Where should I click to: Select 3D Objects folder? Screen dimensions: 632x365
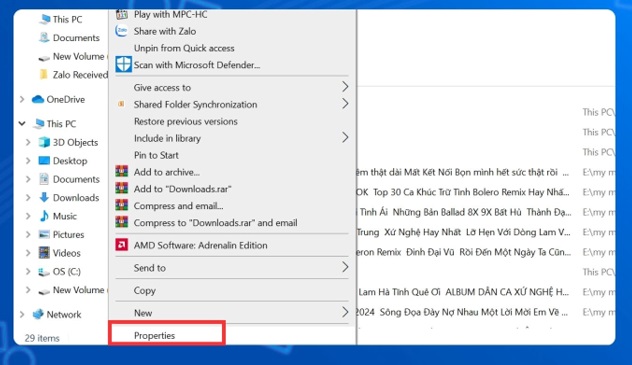pos(75,143)
